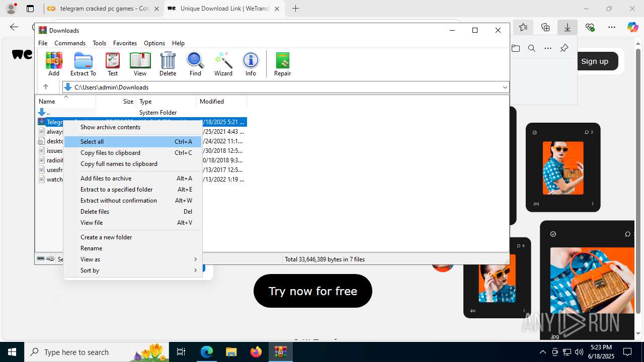Sort by the Name column header

65,102
